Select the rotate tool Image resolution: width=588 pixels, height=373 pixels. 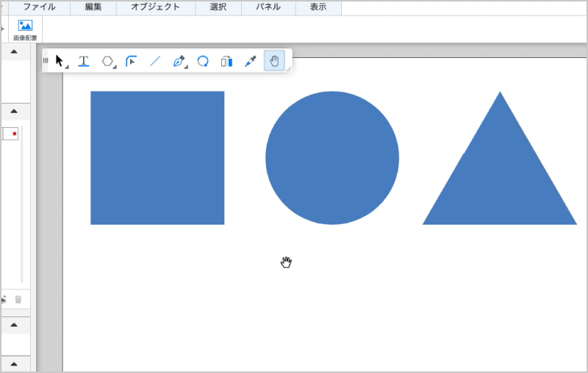tap(203, 61)
